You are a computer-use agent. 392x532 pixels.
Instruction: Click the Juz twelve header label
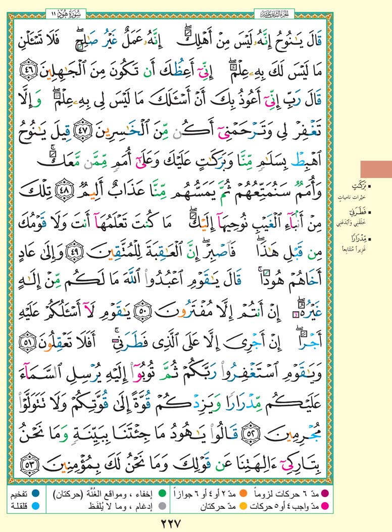coord(276,13)
